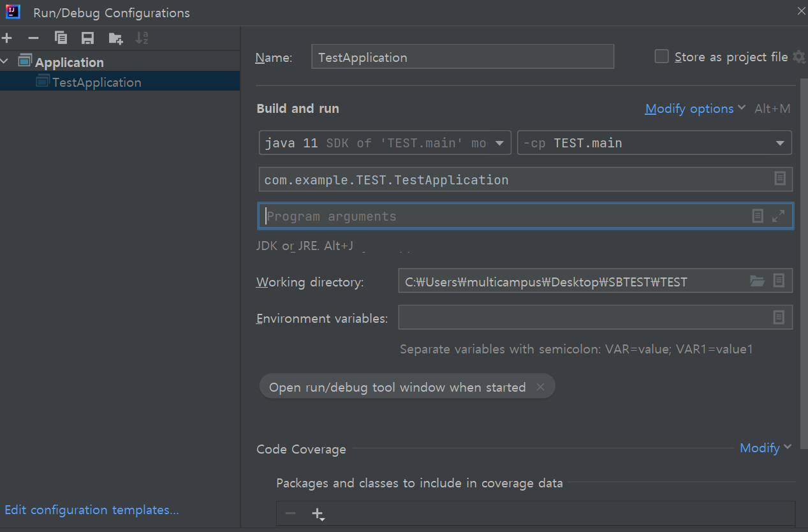Click the Remove Configuration minus icon
Screen dimensions: 808x532
[34, 38]
